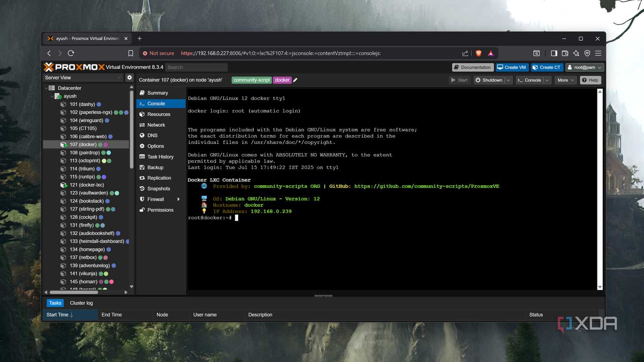This screenshot has height=362, width=644.
Task: Open the Backup panel
Action: pos(155,167)
